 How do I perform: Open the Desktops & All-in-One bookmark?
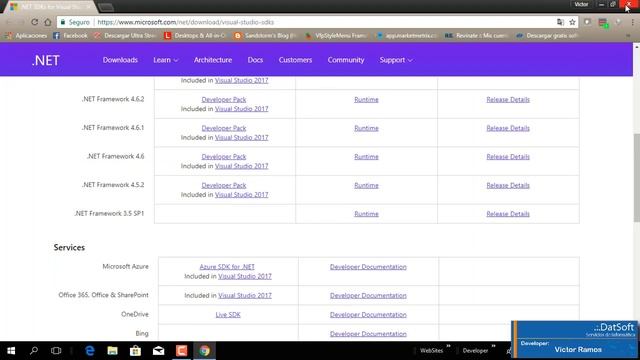point(195,36)
